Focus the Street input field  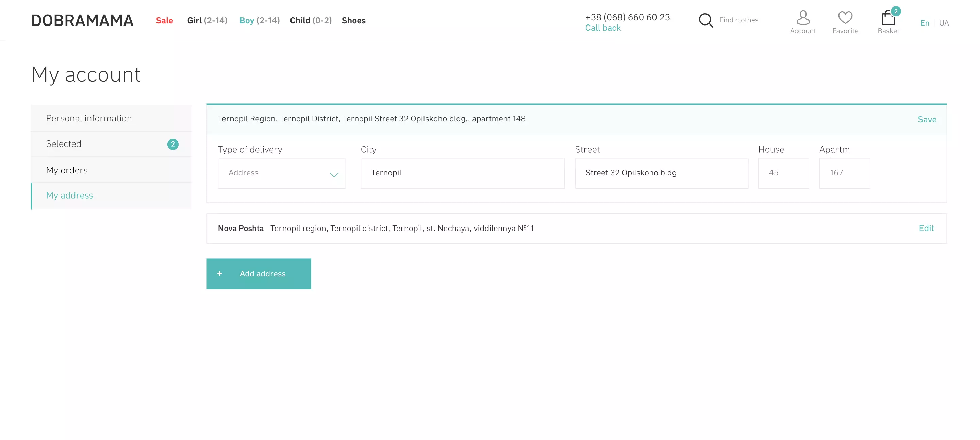pos(661,173)
